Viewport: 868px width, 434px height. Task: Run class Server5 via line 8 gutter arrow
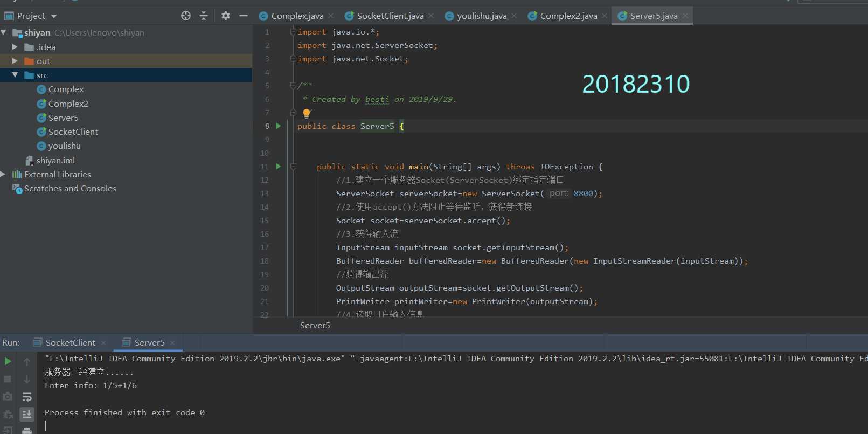pyautogui.click(x=279, y=126)
